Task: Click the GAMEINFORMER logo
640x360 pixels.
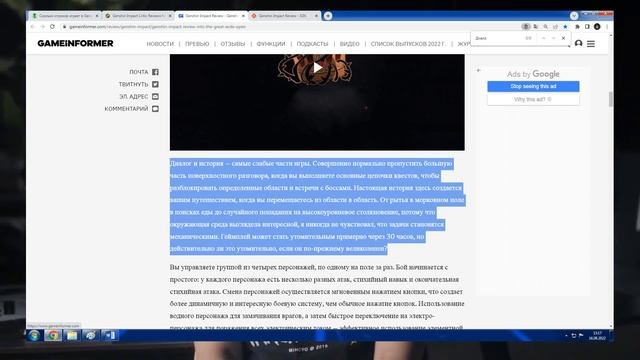Action: coord(75,43)
